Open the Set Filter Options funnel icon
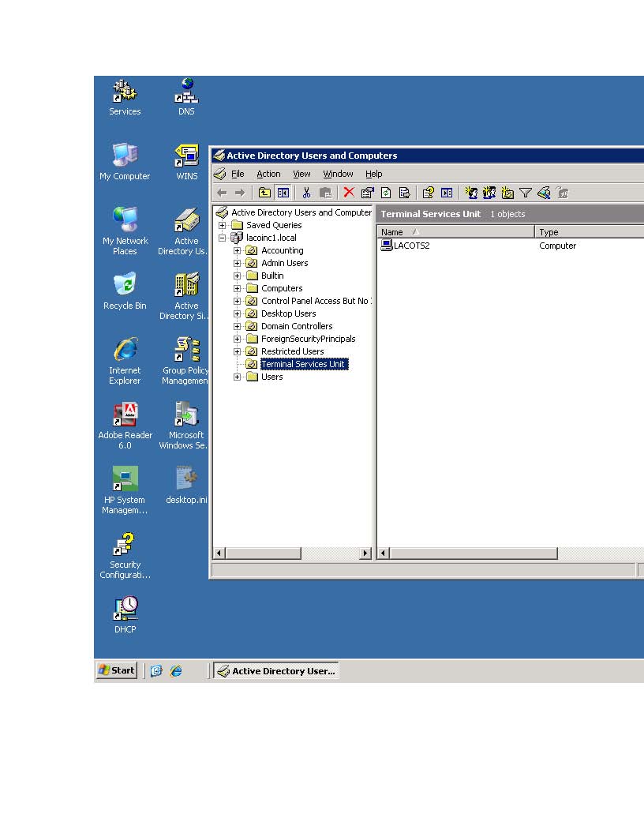 525,192
